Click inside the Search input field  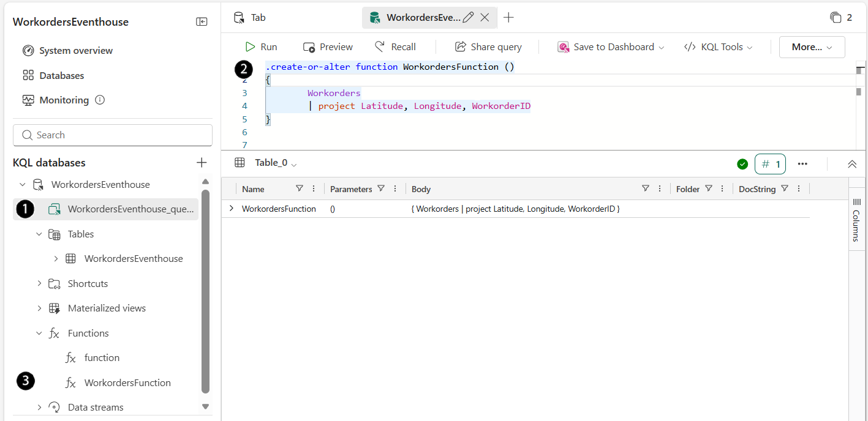[x=113, y=135]
